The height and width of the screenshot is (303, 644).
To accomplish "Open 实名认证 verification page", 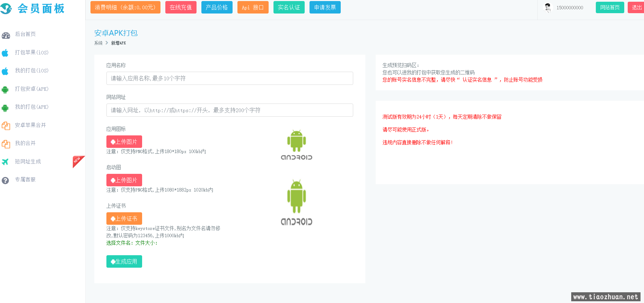I will pos(289,7).
